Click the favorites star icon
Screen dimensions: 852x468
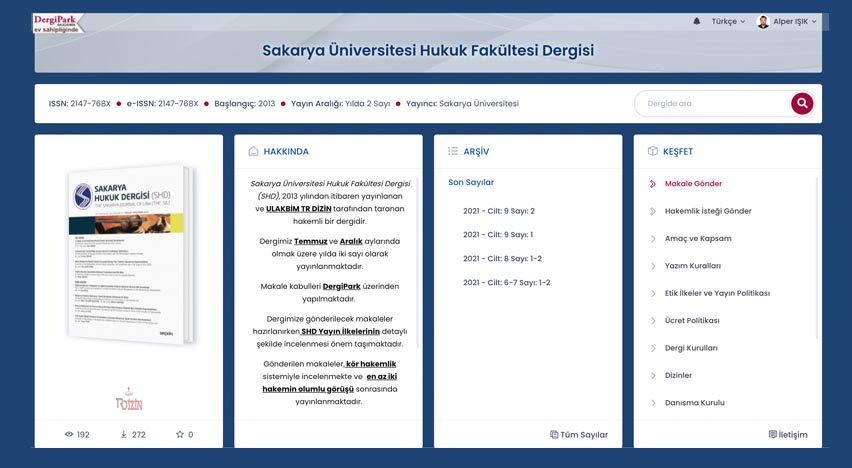tap(180, 435)
